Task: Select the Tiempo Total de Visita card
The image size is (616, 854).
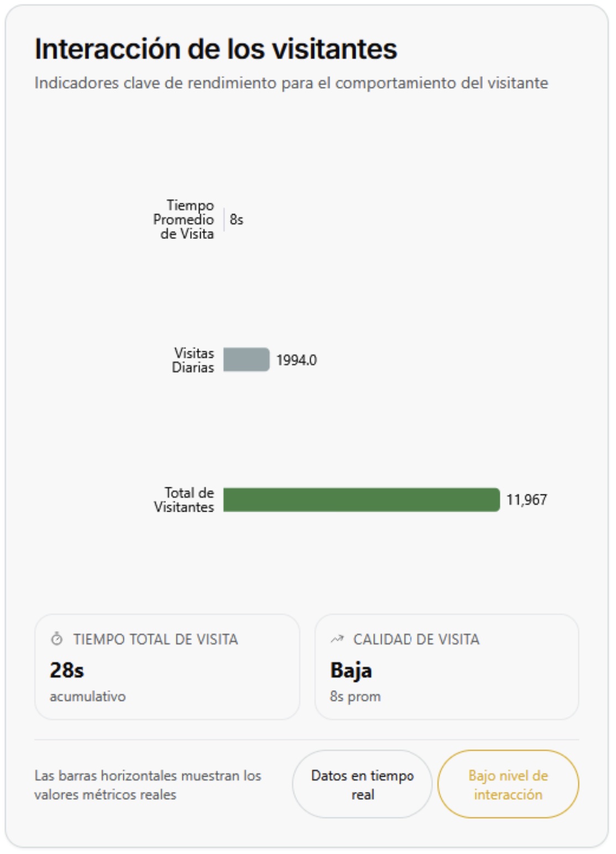Action: click(x=167, y=666)
